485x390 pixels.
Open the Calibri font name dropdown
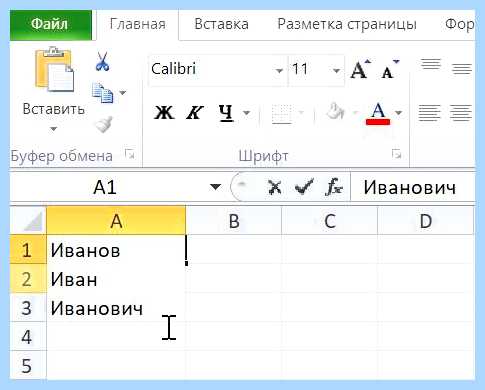279,70
